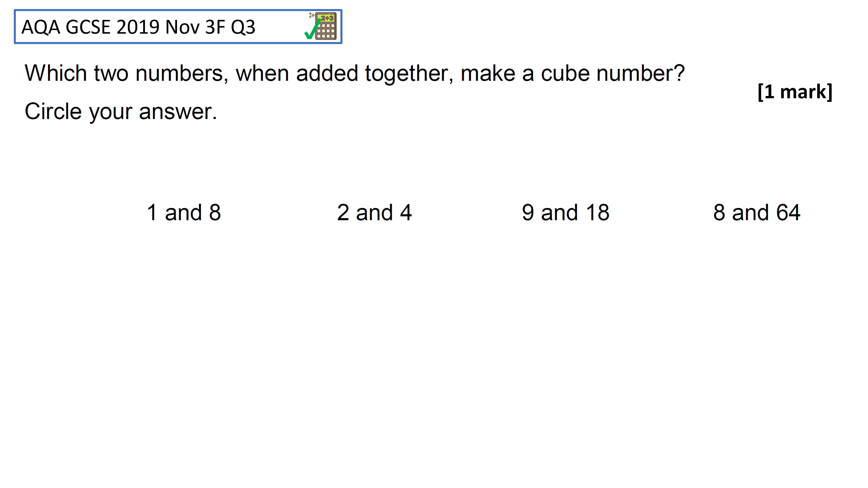Select the answer "1 and 8"
Image resolution: width=868 pixels, height=488 pixels.
point(184,213)
